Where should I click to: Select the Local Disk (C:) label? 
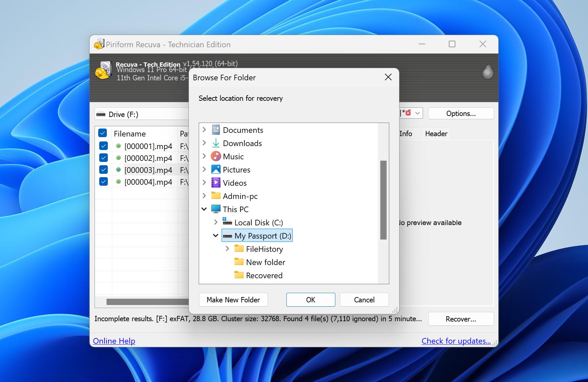pos(259,222)
